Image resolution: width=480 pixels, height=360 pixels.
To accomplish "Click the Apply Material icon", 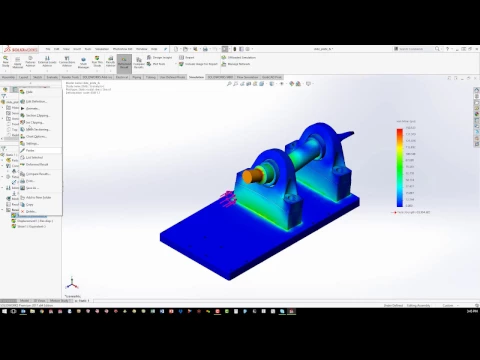I will 17,62.
